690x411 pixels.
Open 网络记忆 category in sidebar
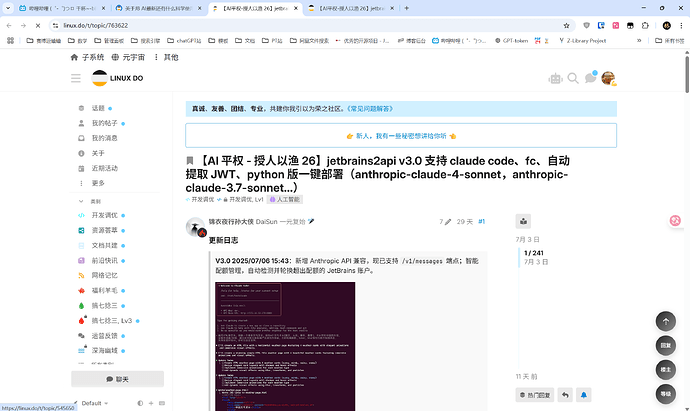pos(104,275)
